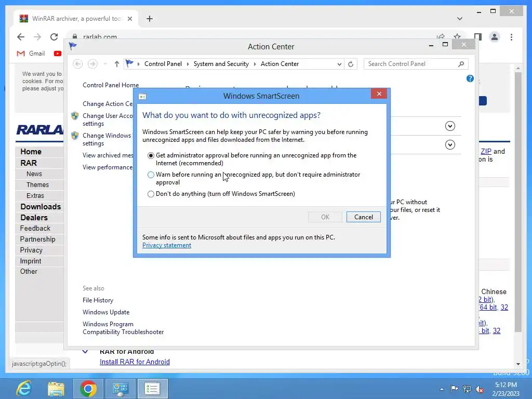Close the WinRAR archiver tab
The width and height of the screenshot is (532, 399).
point(129,19)
